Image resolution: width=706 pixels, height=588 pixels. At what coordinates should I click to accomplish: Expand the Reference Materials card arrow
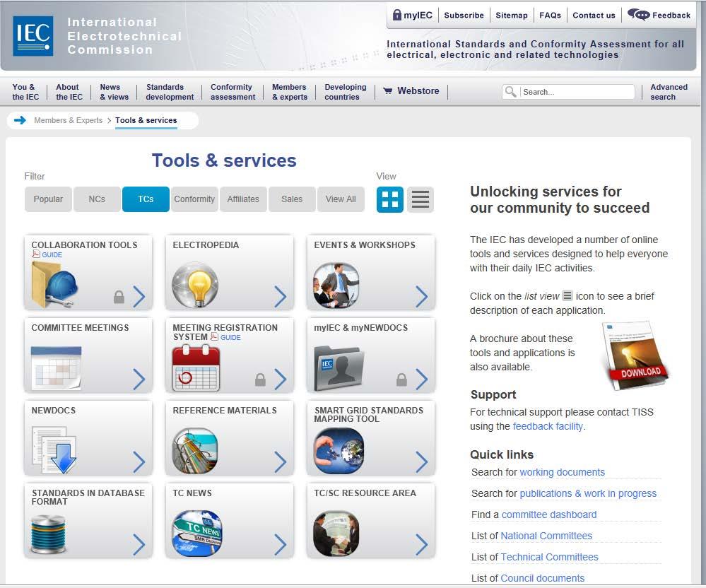point(281,462)
